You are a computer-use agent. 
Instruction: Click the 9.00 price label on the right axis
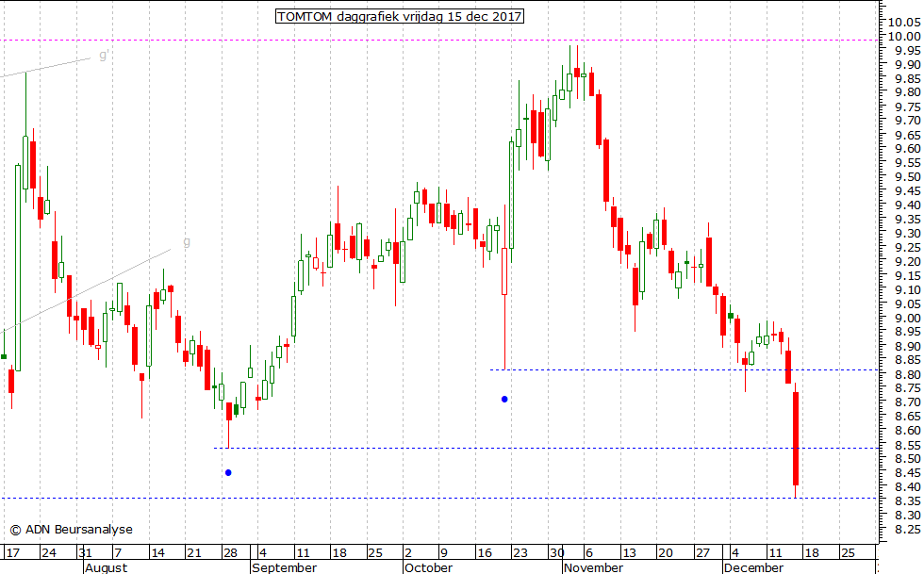point(907,318)
